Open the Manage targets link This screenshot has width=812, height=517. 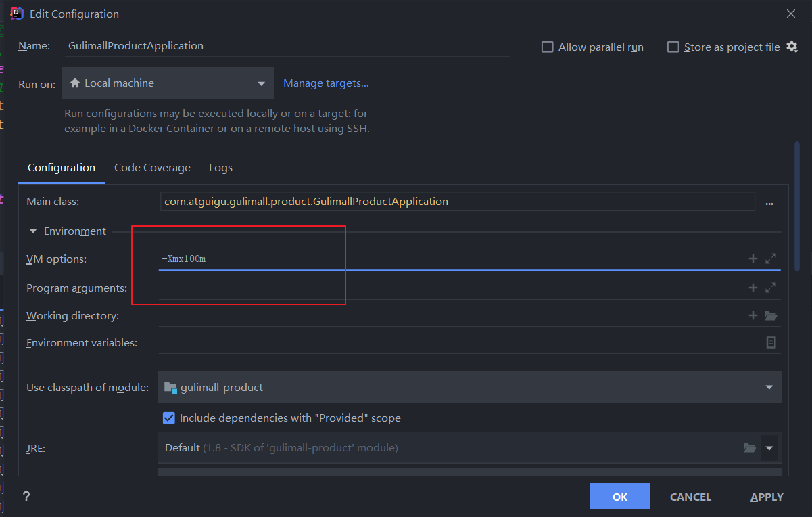326,83
